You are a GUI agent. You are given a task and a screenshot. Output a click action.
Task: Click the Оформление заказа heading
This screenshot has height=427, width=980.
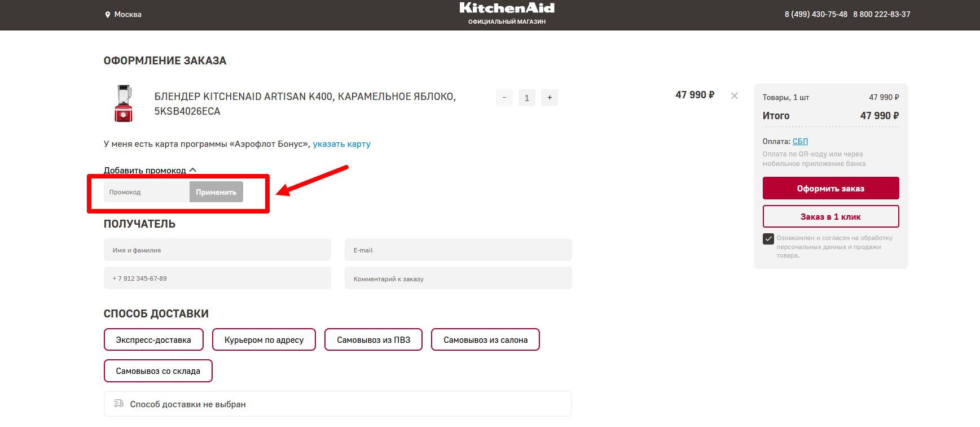[165, 60]
